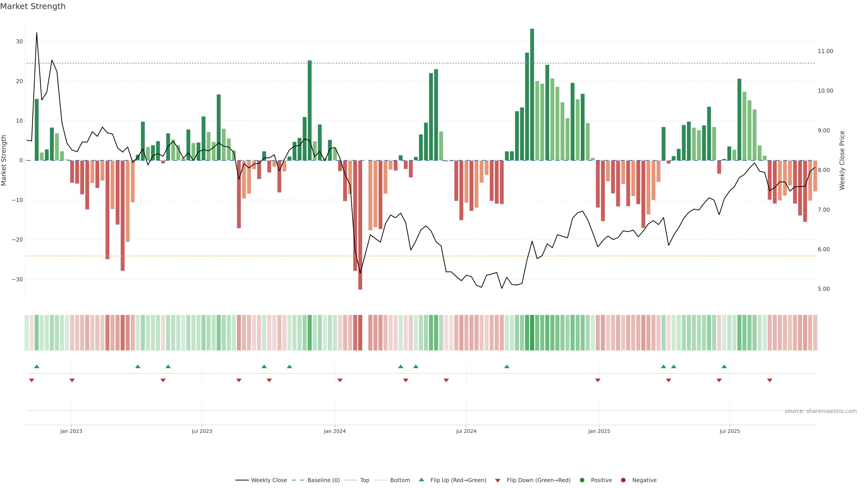Click the source: sharemaestro.com text
Image resolution: width=868 pixels, height=488 pixels.
[821, 411]
